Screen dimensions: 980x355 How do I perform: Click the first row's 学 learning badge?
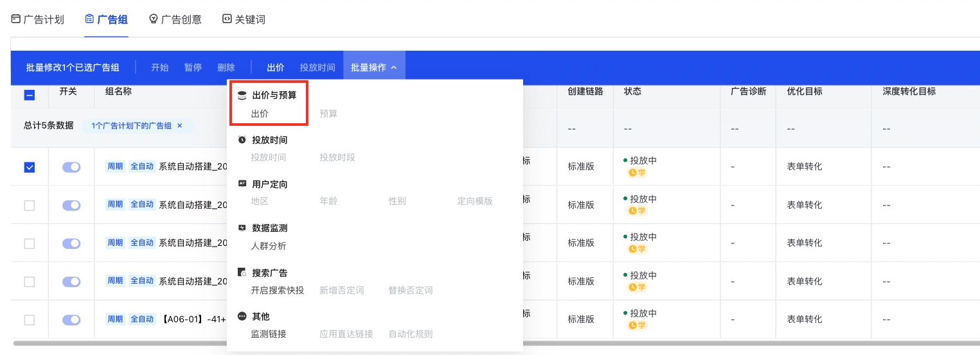point(637,173)
